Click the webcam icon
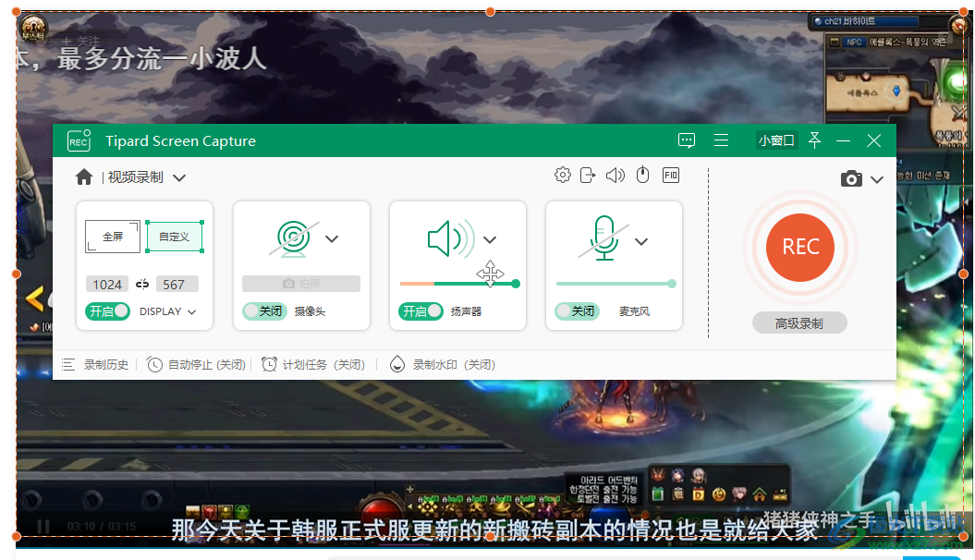The height and width of the screenshot is (560, 975). [294, 238]
